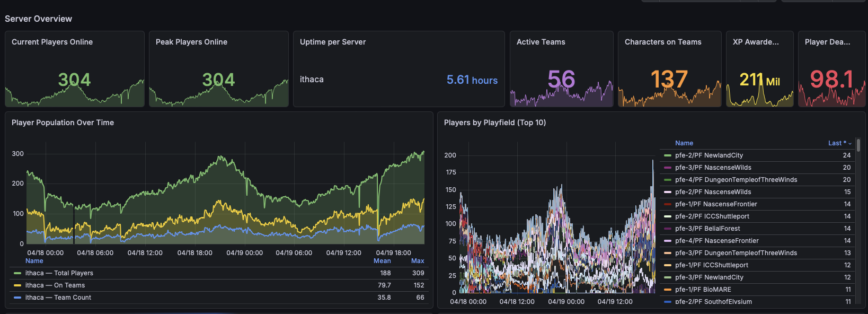
Task: Click color icon for pfe-1/PF BioMARE
Action: [667, 290]
